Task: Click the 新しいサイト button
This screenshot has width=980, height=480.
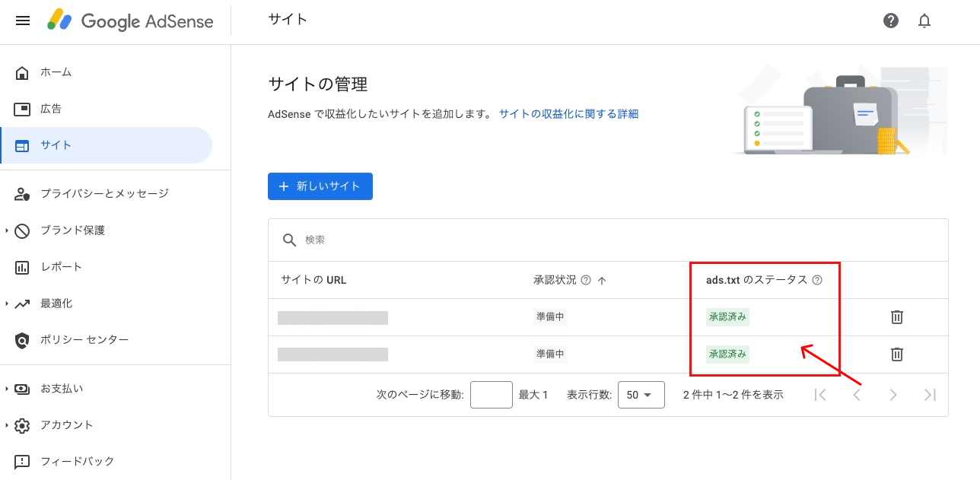Action: point(320,186)
